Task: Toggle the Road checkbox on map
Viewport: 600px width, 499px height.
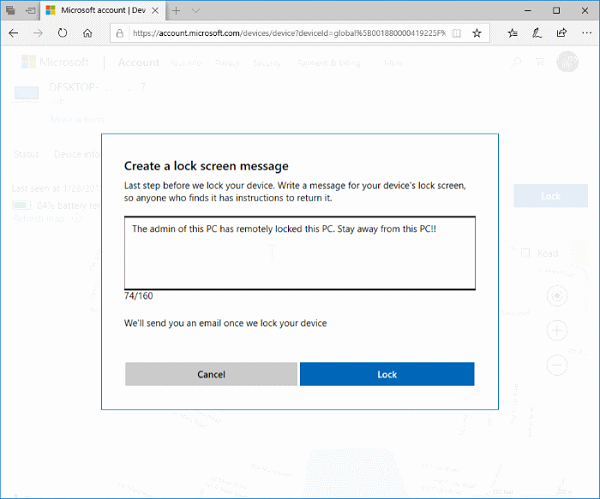Action: coord(526,253)
